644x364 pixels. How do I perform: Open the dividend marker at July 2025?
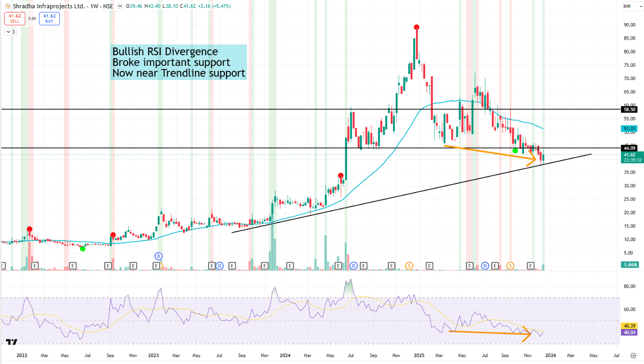(x=485, y=266)
